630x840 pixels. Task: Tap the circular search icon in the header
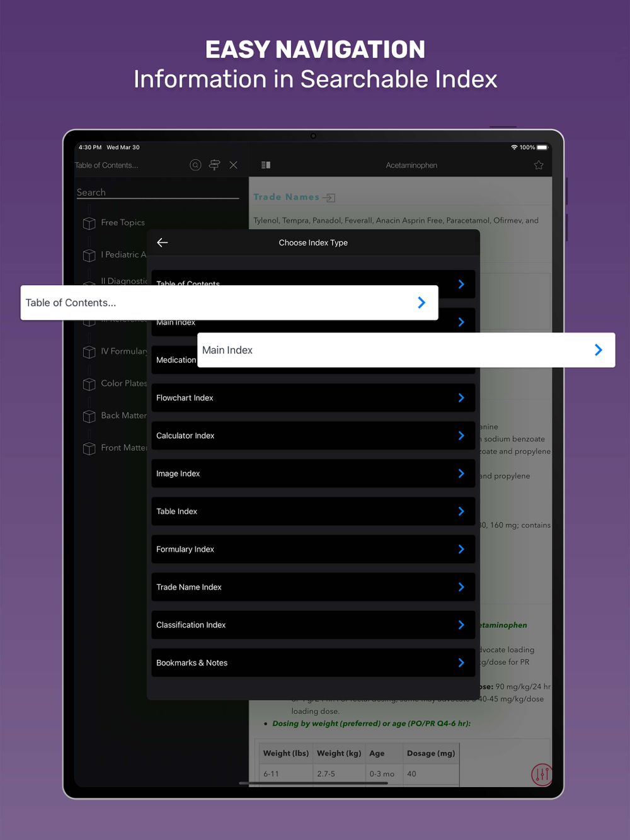[195, 165]
